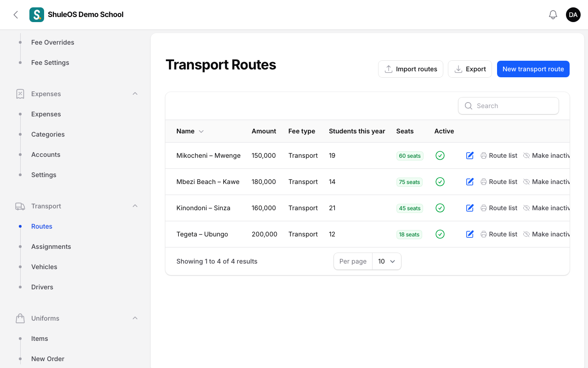The width and height of the screenshot is (588, 368).
Task: Click the 60 seats badge
Action: point(410,156)
